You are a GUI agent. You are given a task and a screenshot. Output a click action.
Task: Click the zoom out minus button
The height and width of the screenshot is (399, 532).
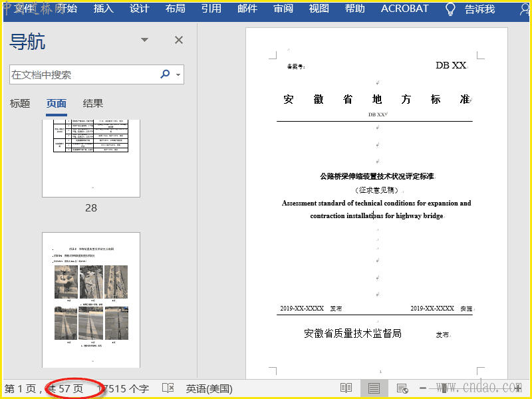click(423, 388)
